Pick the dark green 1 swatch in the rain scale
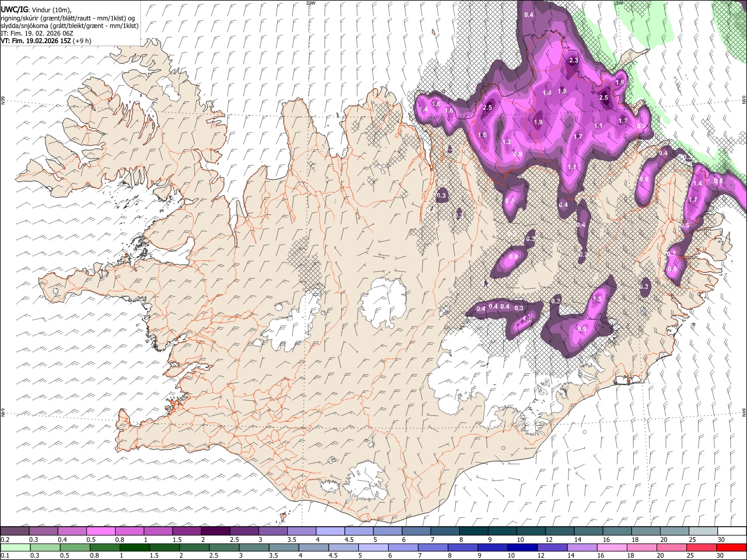This screenshot has height=560, width=747. (134, 547)
